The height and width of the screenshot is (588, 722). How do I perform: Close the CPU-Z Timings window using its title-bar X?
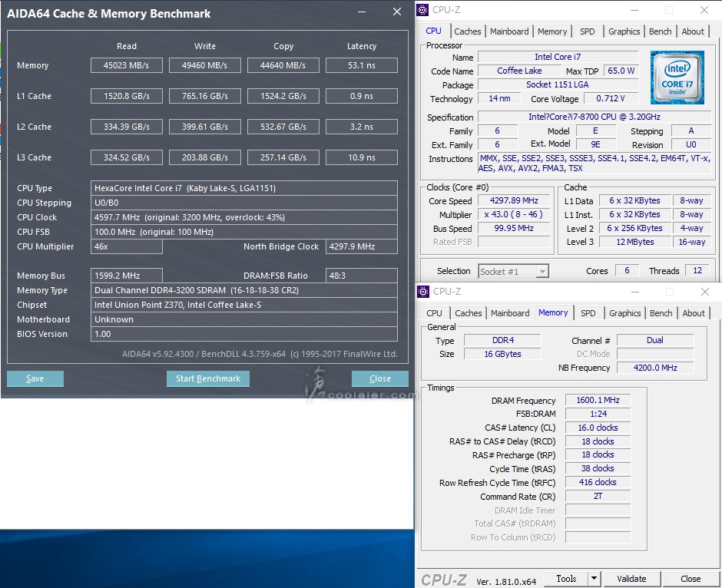(704, 292)
